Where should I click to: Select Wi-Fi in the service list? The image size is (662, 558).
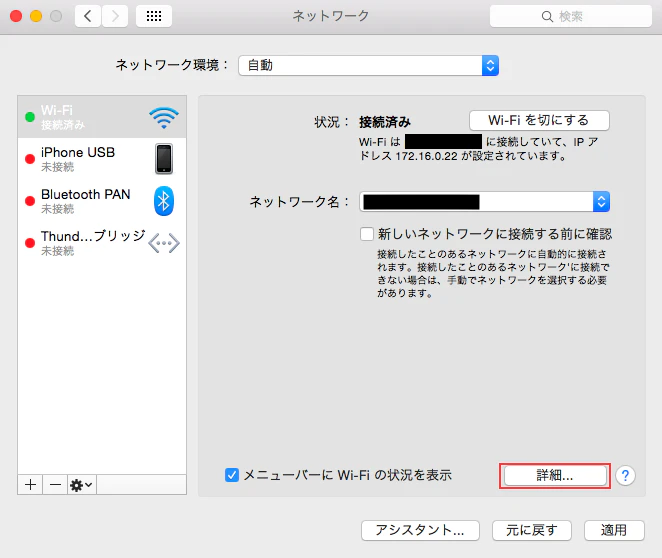pos(102,117)
